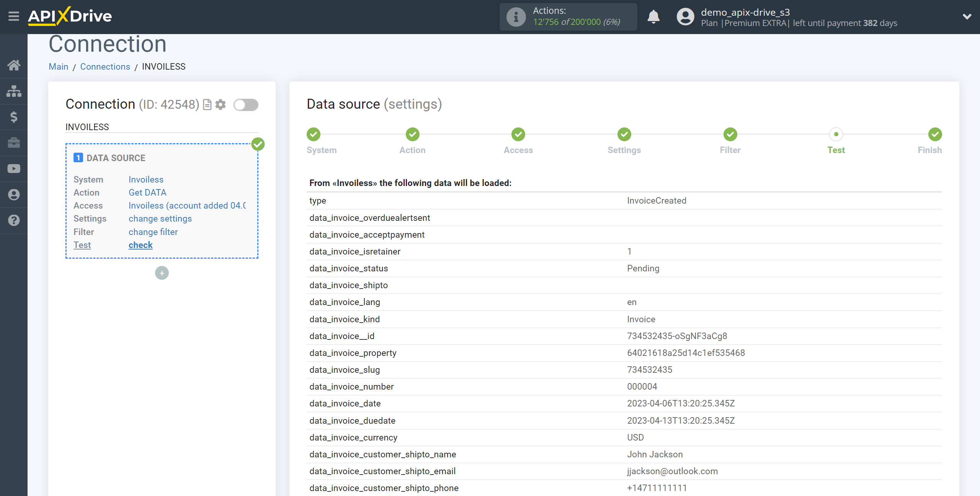
Task: Go to the Access step
Action: pyautogui.click(x=518, y=134)
